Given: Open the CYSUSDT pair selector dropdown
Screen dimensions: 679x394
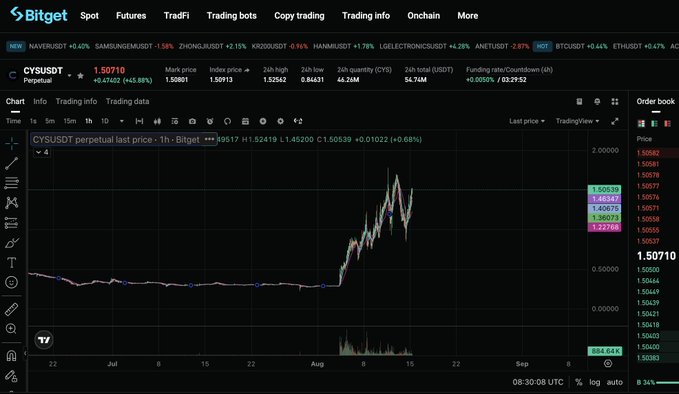Looking at the screenshot, I should [x=69, y=76].
